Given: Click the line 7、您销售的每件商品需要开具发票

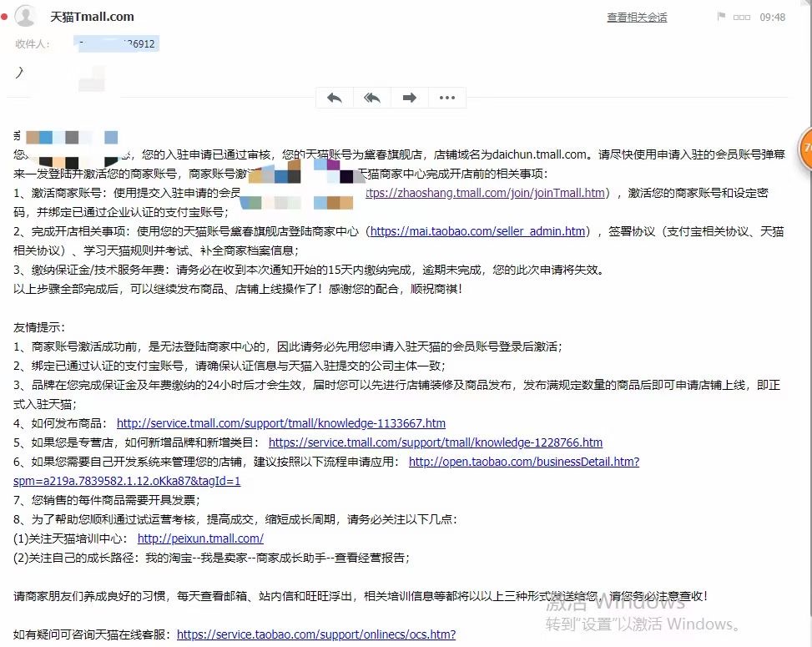Looking at the screenshot, I should [x=107, y=500].
